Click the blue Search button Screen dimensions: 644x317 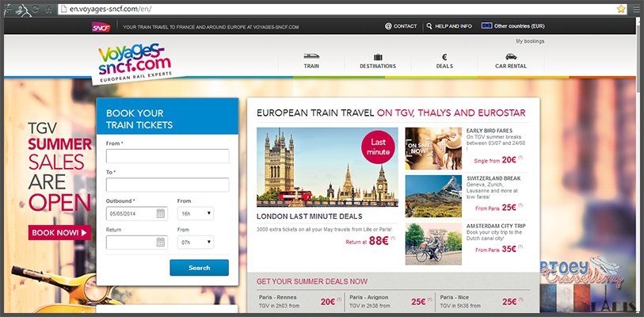(199, 268)
